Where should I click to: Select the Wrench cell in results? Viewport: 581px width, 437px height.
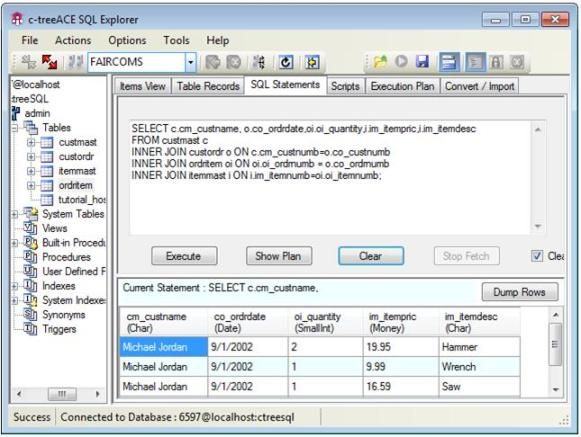click(x=479, y=367)
